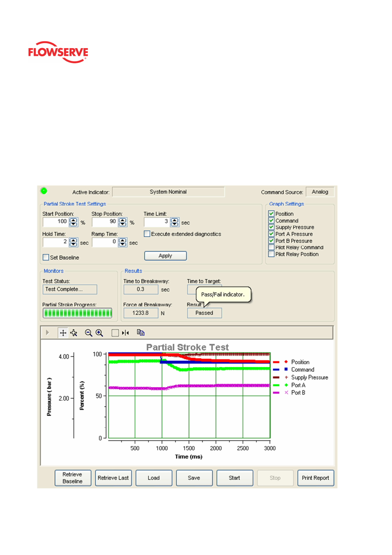Click the Stop Position value field
Screen dimensions: 392x555
point(105,222)
